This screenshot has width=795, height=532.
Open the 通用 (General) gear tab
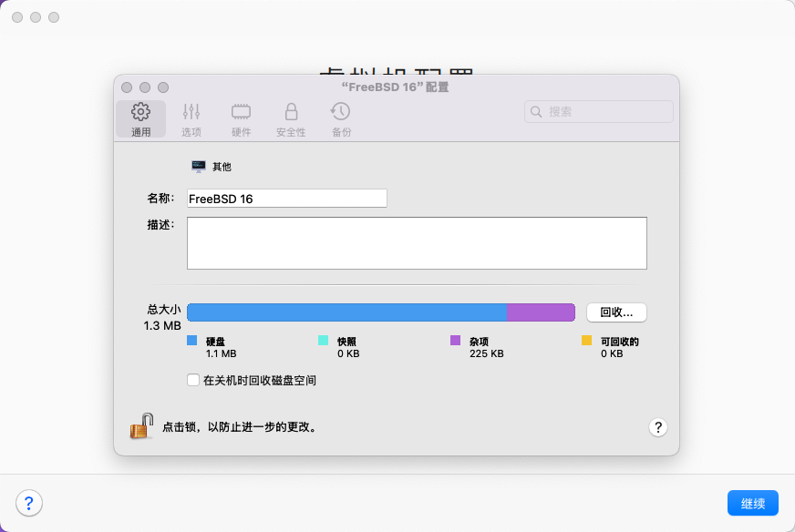coord(141,119)
